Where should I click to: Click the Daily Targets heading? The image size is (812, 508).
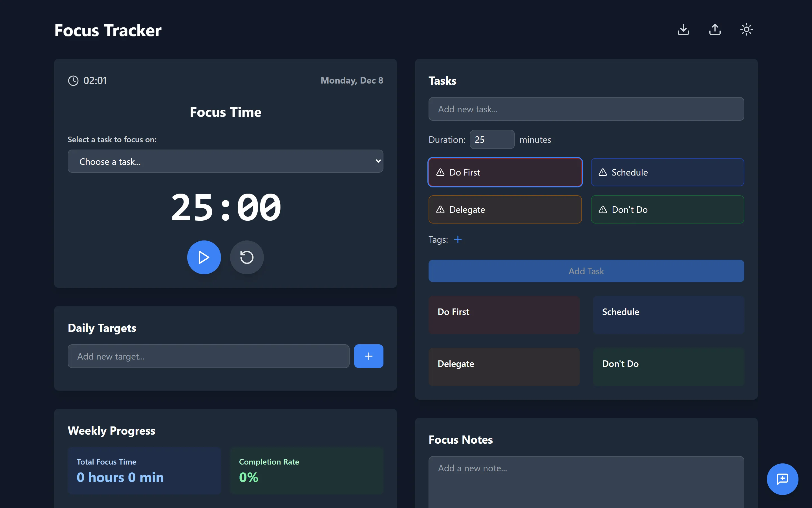pyautogui.click(x=102, y=328)
